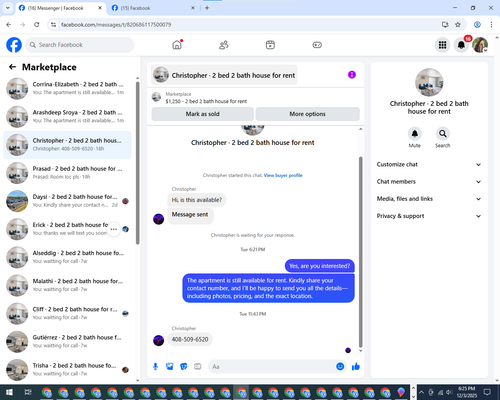Go back using the Marketplace arrow
This screenshot has height=400, width=500.
(12, 67)
